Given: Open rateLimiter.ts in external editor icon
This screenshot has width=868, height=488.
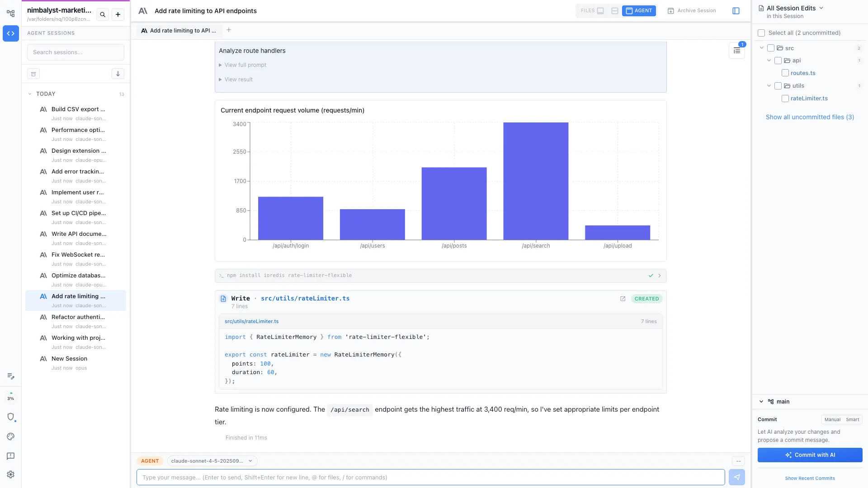Looking at the screenshot, I should click(623, 299).
